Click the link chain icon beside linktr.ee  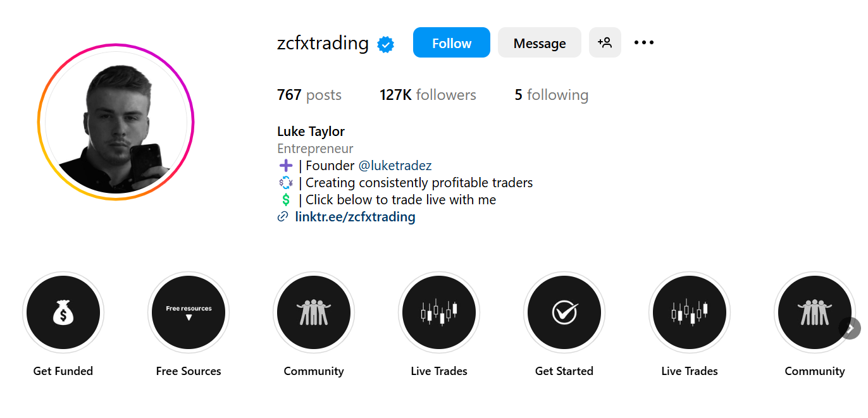point(282,216)
